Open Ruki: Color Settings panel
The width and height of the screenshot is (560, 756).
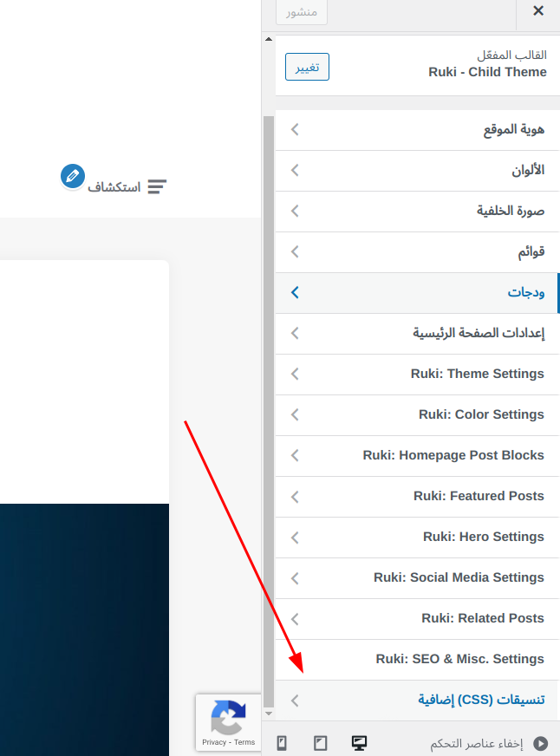[417, 415]
